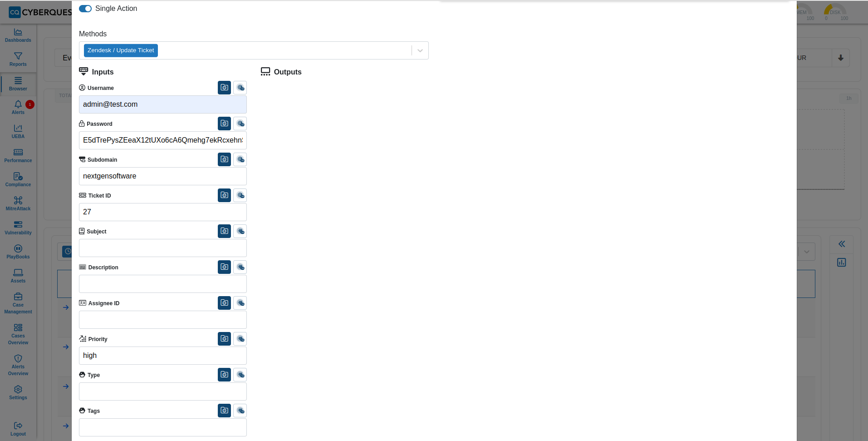This screenshot has width=868, height=441.
Task: Click the cloud icon for Subdomain
Action: click(240, 159)
